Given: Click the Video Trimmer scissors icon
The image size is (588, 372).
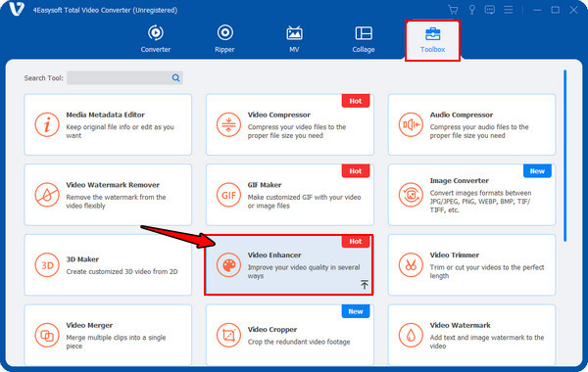Looking at the screenshot, I should pyautogui.click(x=411, y=265).
